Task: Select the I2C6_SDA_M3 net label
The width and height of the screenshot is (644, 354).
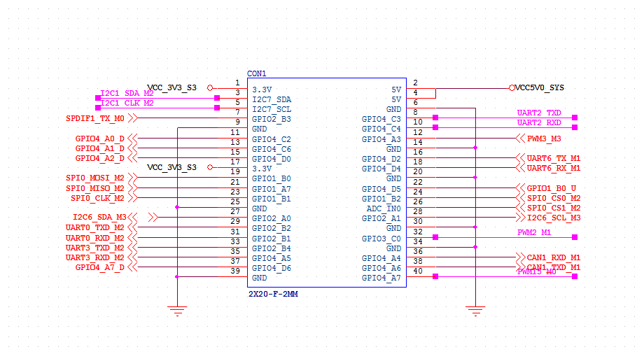Action: tap(100, 218)
